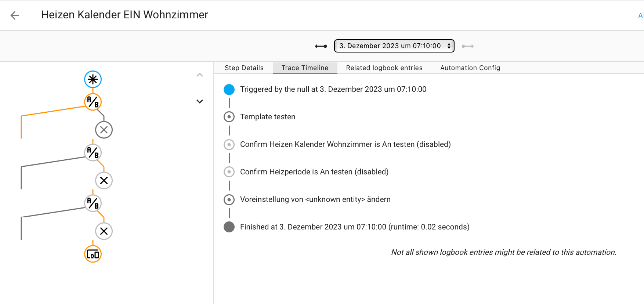Click the down chevron in graph panel

pyautogui.click(x=200, y=101)
